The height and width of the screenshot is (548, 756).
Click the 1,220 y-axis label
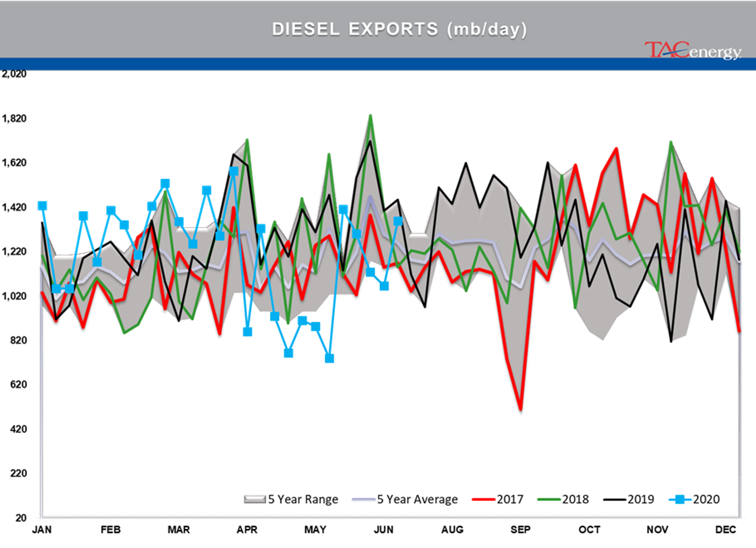pos(14,251)
